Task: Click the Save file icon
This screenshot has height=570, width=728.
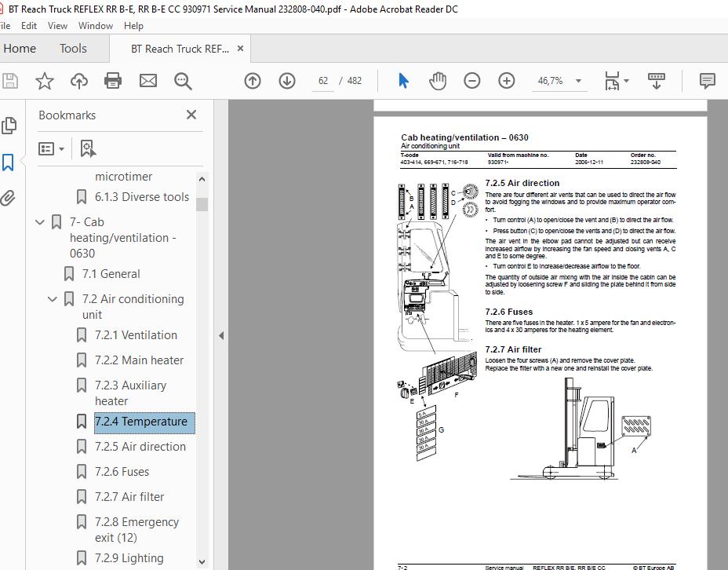Action: (x=9, y=81)
